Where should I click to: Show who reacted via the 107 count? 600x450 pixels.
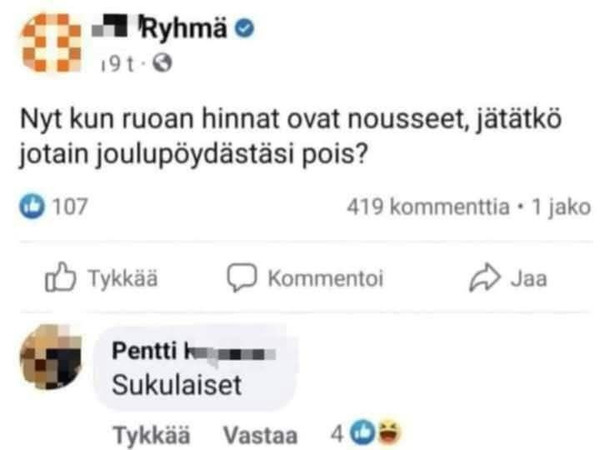(x=70, y=207)
